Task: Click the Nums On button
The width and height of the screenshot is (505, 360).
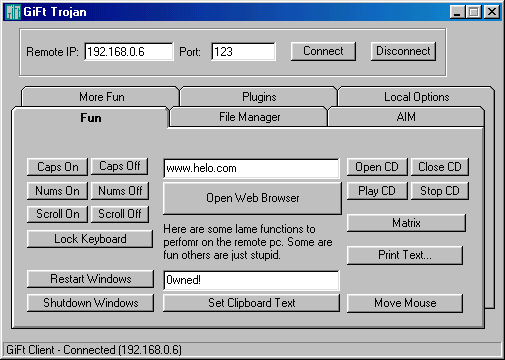Action: 57,191
